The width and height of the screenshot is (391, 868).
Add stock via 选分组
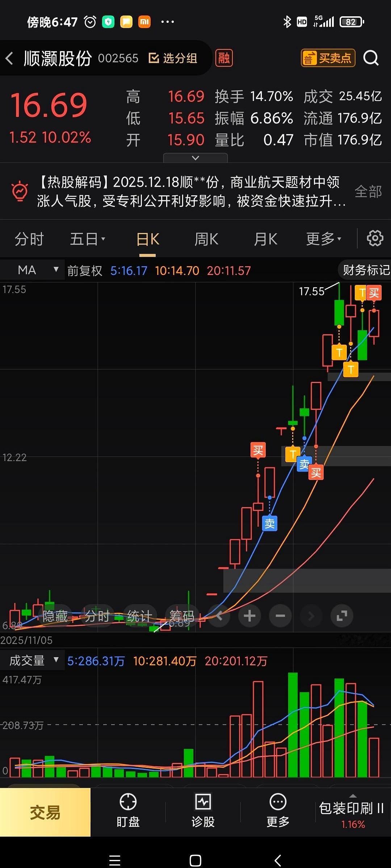click(173, 58)
